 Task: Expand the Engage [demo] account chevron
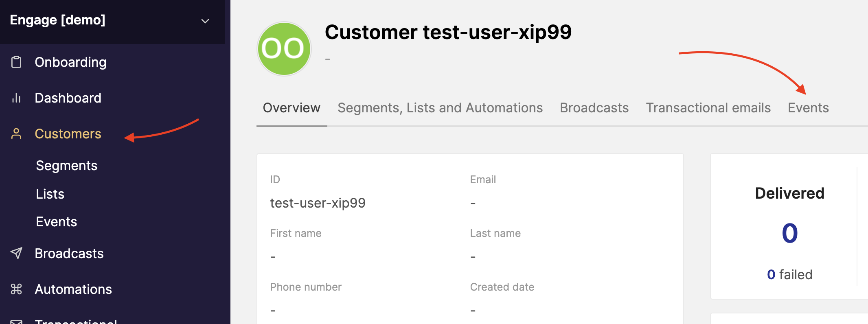(x=205, y=21)
